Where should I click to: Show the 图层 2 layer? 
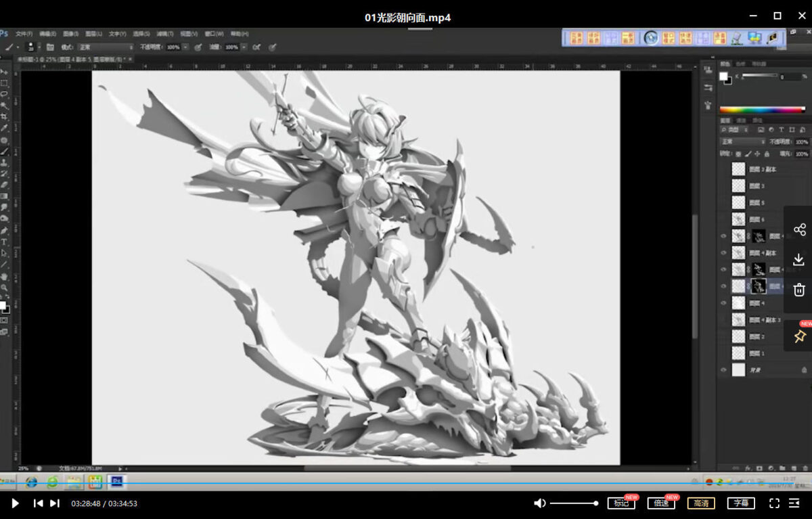724,336
